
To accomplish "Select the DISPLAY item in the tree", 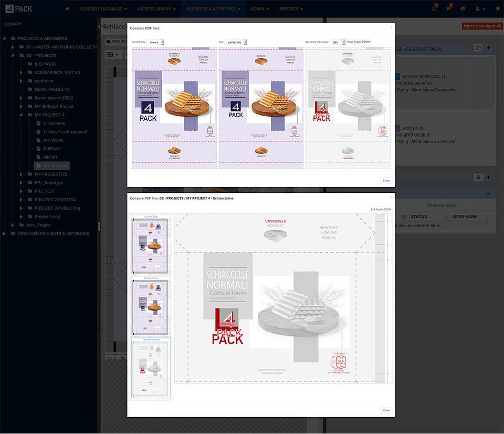I will tap(52, 149).
